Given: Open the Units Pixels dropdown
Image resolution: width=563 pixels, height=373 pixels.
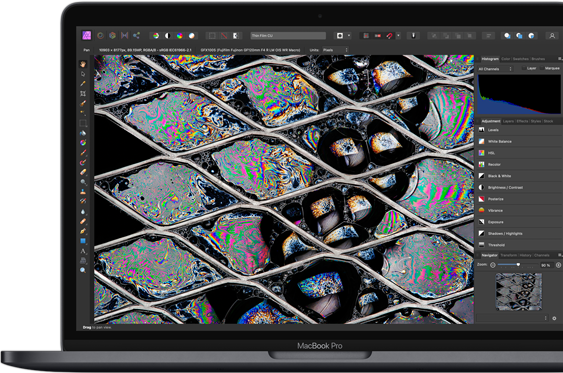Looking at the screenshot, I should pyautogui.click(x=334, y=50).
